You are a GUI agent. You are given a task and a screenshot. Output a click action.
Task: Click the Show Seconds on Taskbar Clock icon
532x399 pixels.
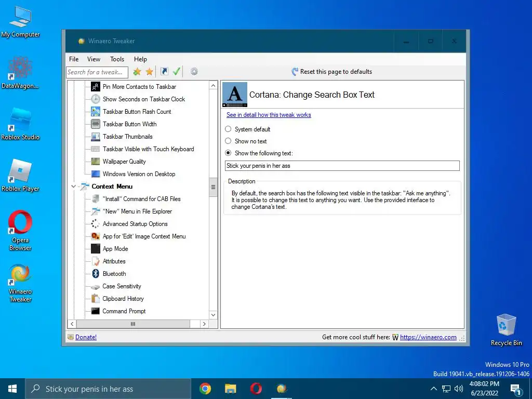96,99
